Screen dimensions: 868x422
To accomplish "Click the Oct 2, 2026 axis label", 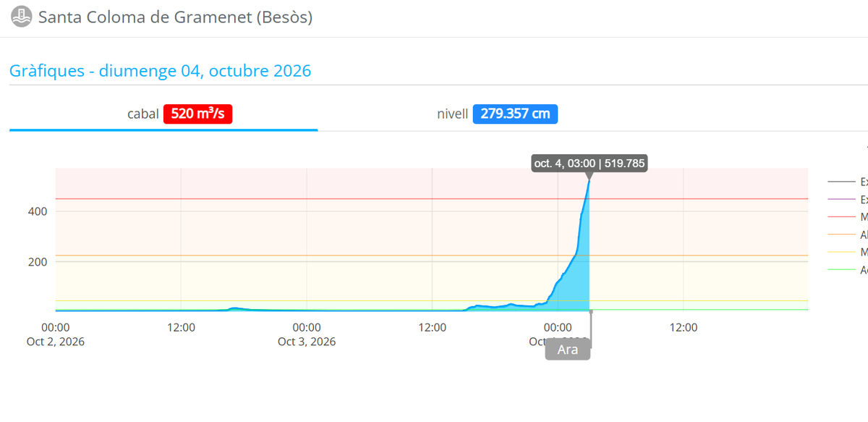I will (56, 342).
